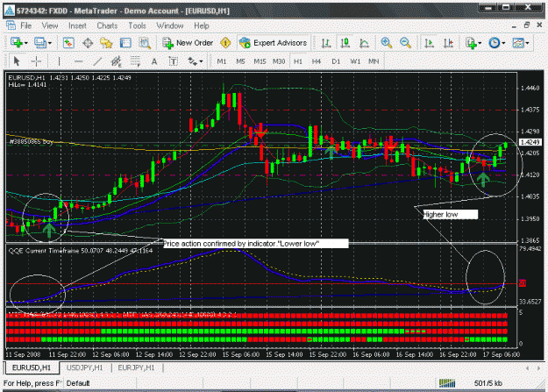This screenshot has width=548, height=392.
Task: Toggle the Expert Advisors button
Action: click(274, 43)
